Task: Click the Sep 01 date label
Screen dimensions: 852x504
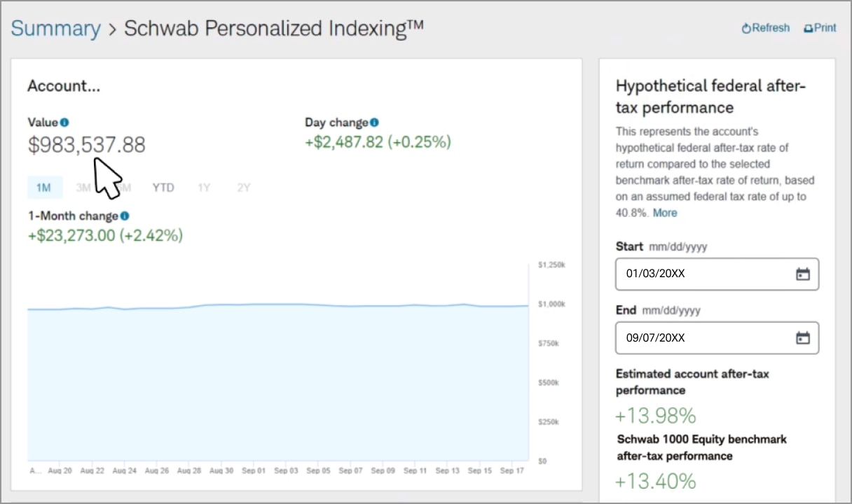Action: pos(254,471)
